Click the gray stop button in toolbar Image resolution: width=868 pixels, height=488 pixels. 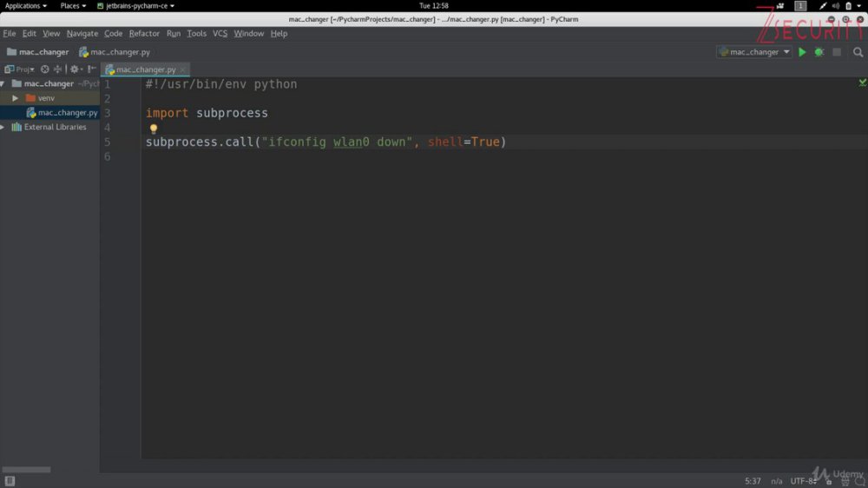pos(837,52)
